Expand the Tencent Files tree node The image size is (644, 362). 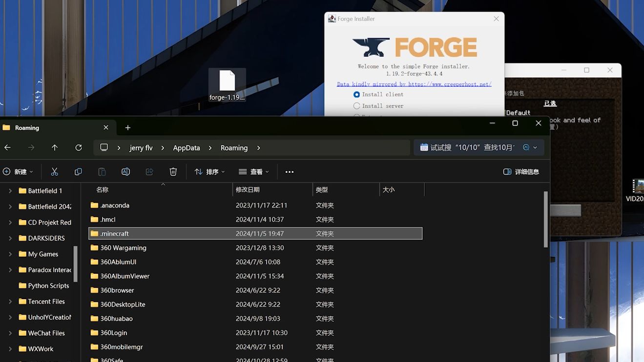click(10, 302)
